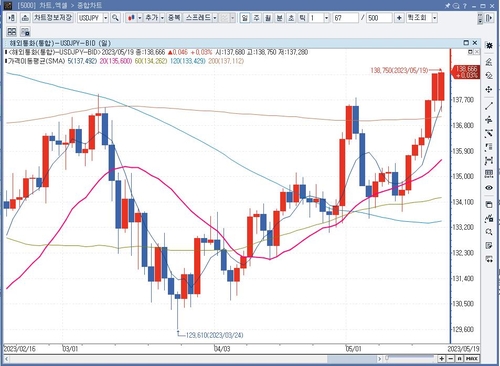Select the 초 (second) period toggle

[x=291, y=18]
